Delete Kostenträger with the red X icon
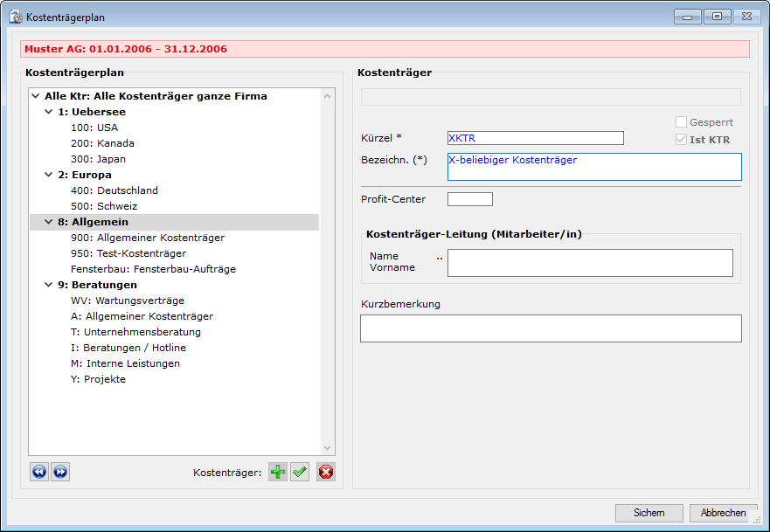Image resolution: width=770 pixels, height=532 pixels. click(x=326, y=473)
